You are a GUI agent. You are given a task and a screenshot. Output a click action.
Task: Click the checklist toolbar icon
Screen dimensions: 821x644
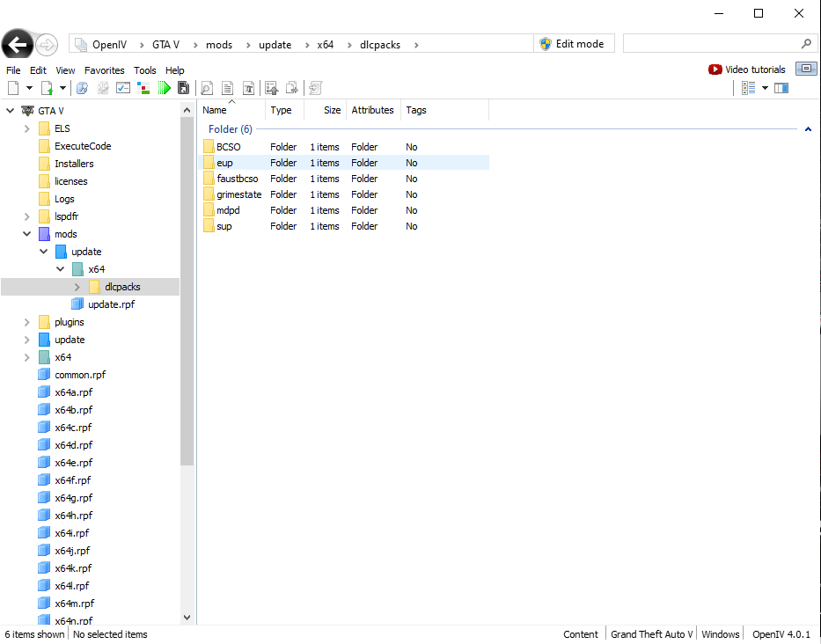coord(123,88)
